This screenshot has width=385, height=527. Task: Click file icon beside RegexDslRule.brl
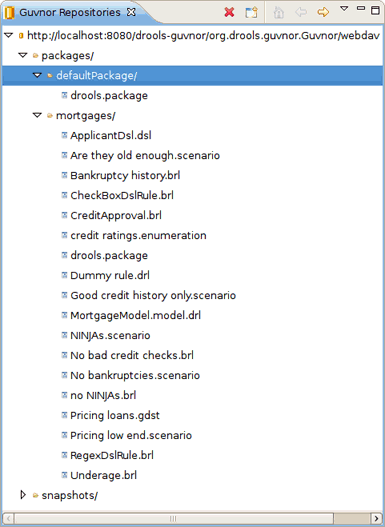point(64,455)
